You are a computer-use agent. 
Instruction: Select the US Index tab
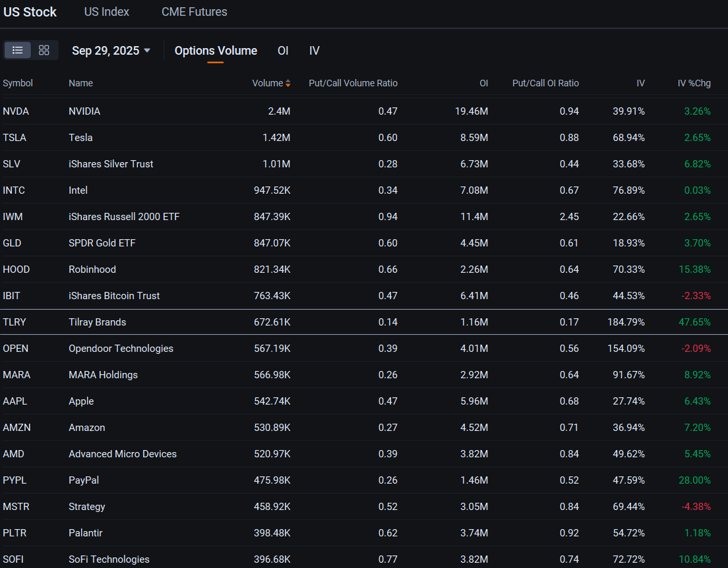tap(107, 12)
